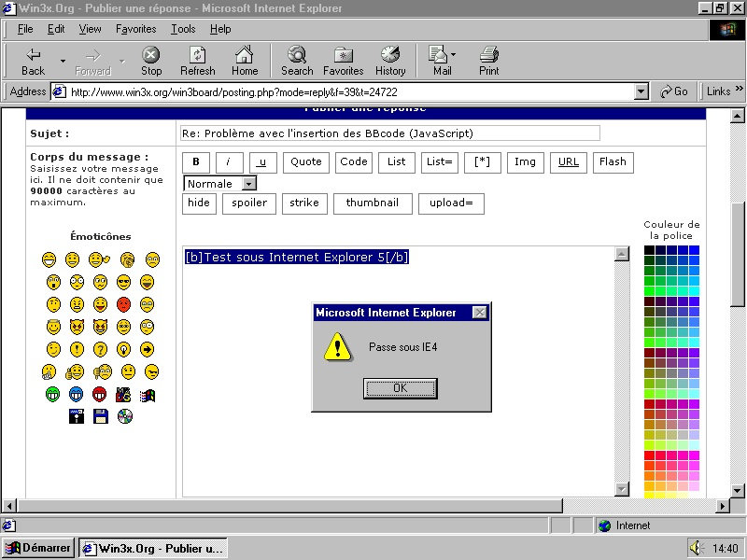Insert the floppy disk emoticon
Viewport: 747px width, 560px height.
[101, 416]
